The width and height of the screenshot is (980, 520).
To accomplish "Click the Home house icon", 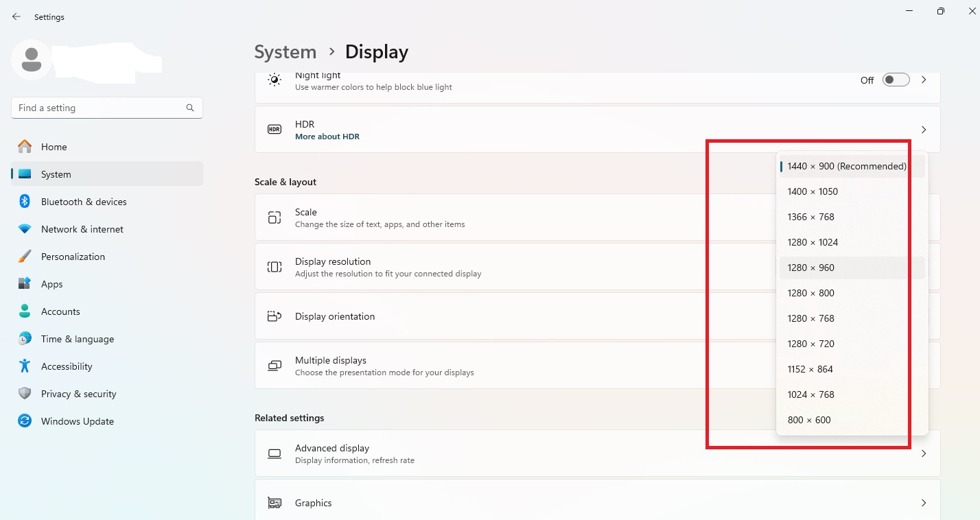I will [x=25, y=147].
